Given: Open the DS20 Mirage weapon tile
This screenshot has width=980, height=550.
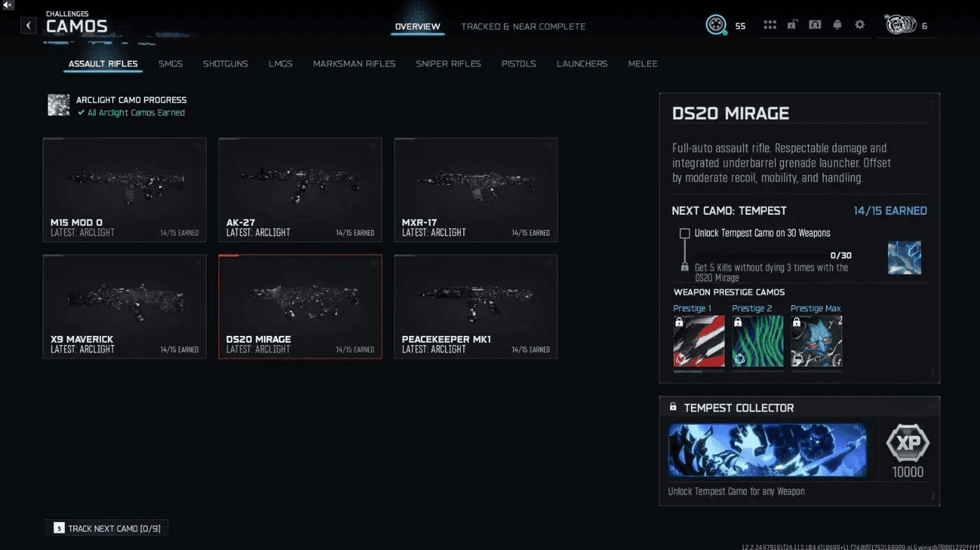Looking at the screenshot, I should [x=300, y=306].
